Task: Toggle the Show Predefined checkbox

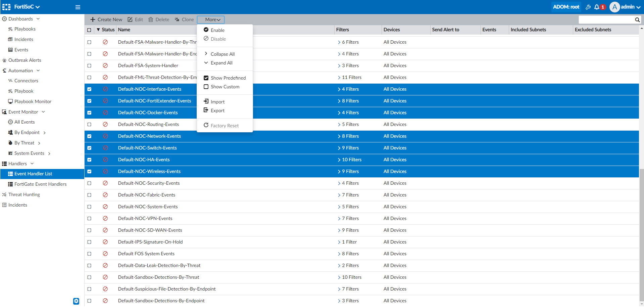Action: (x=206, y=78)
